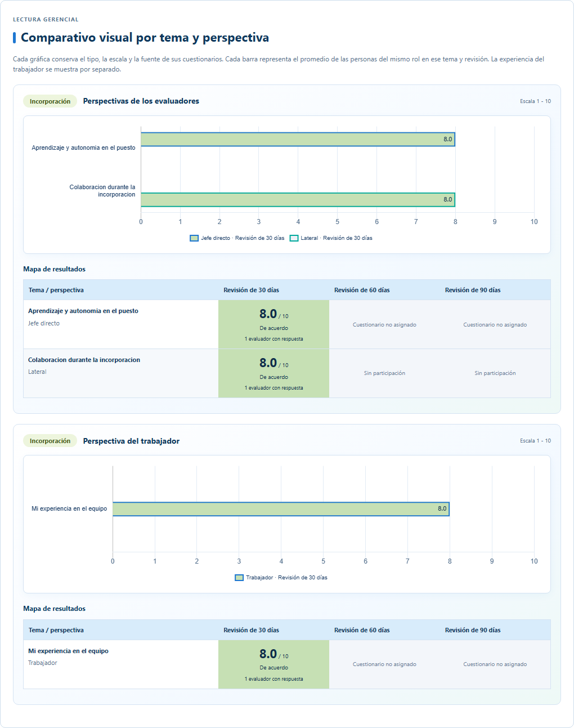Click the second Mapa de resultados heading

pos(55,609)
